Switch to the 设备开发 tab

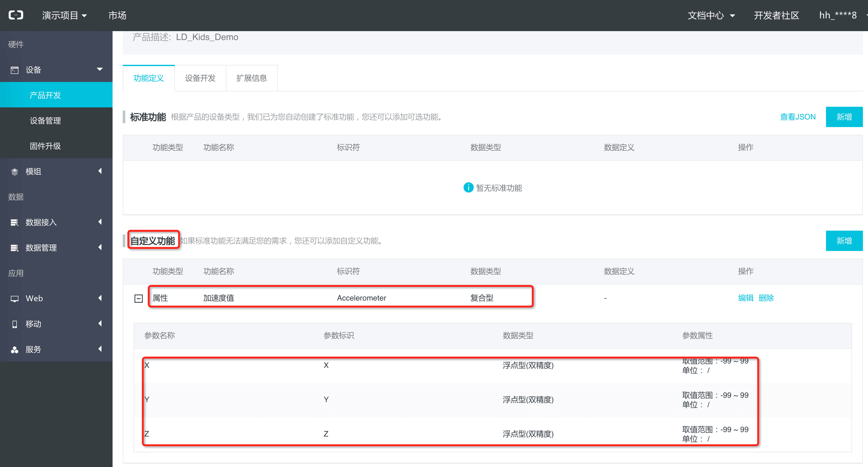click(200, 78)
